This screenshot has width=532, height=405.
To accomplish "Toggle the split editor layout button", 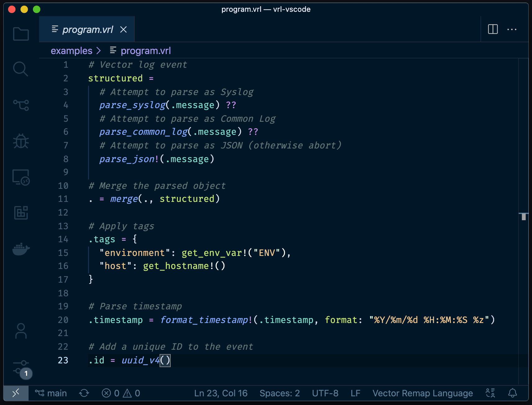I will 493,29.
